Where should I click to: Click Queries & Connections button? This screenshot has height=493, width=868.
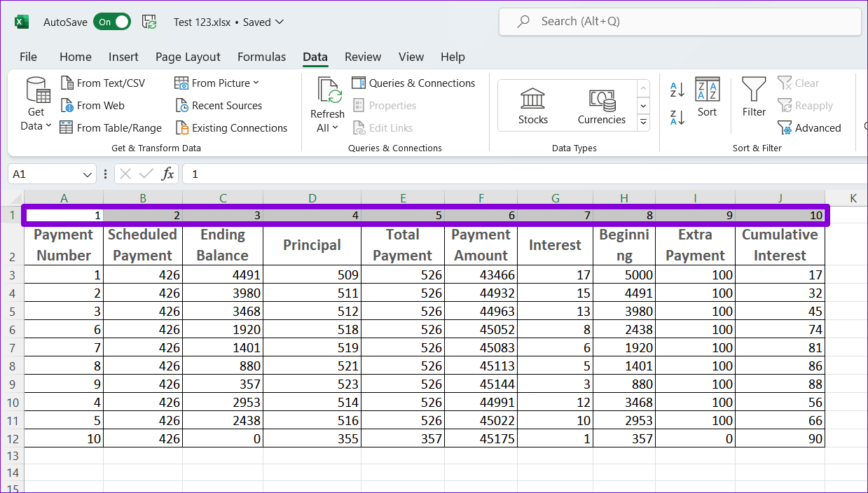pos(413,83)
